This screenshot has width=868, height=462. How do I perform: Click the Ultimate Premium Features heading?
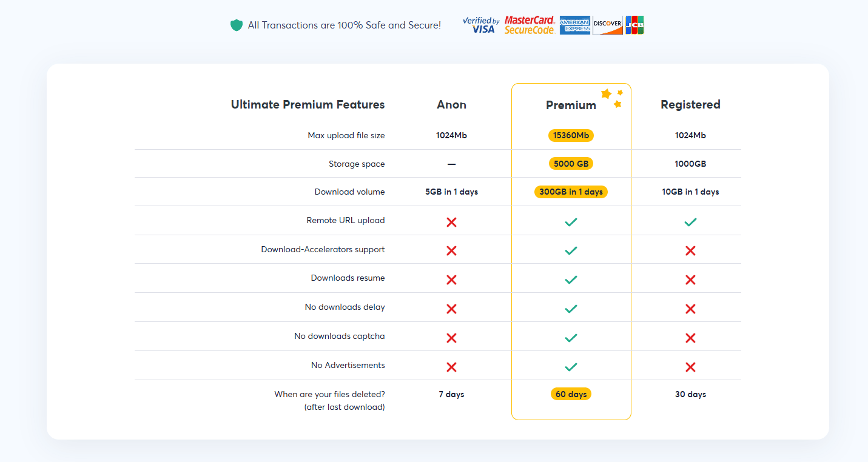click(x=308, y=105)
